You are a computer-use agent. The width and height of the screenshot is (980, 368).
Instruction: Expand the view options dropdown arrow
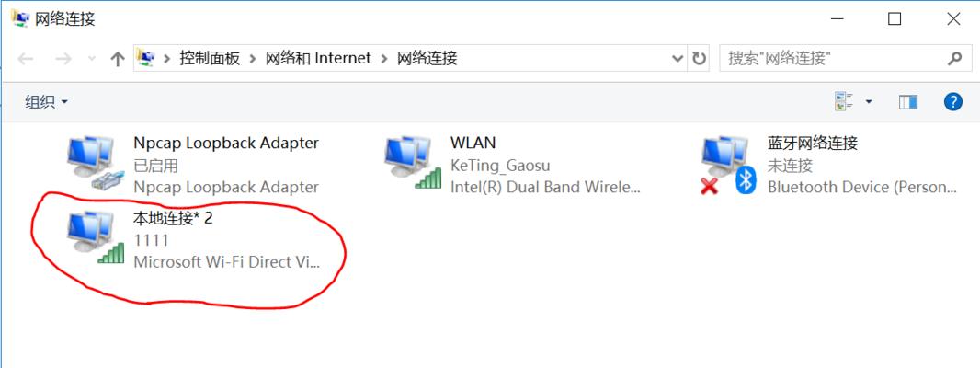click(868, 101)
